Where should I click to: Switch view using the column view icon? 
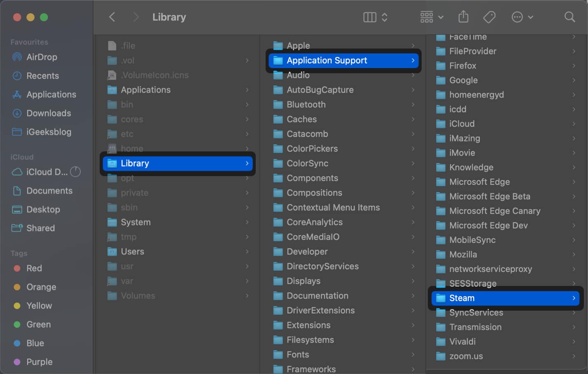370,17
